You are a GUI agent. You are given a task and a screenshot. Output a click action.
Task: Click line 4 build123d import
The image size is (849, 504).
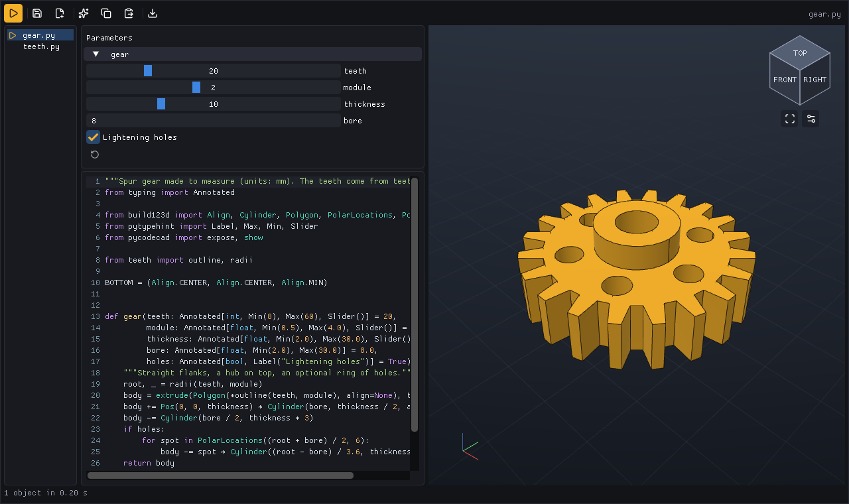click(x=257, y=215)
